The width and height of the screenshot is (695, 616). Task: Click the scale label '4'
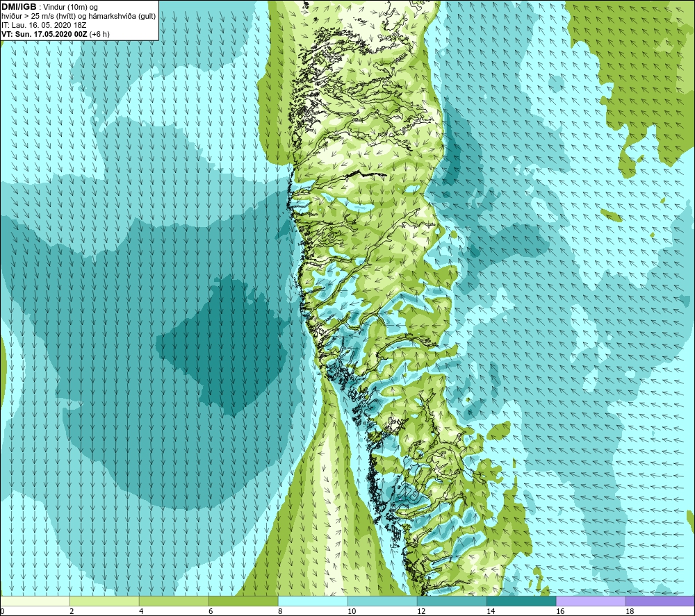141,612
